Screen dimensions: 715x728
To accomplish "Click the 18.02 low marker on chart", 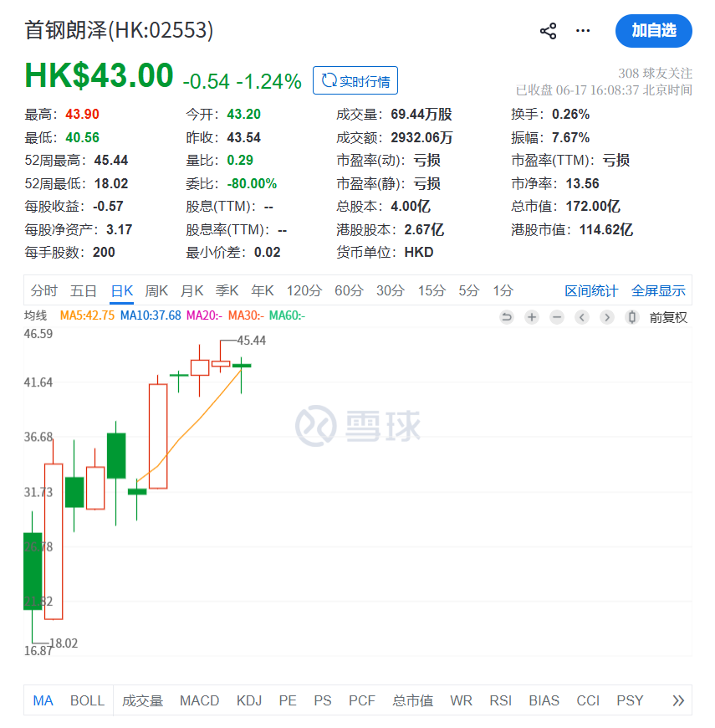I will coord(64,643).
